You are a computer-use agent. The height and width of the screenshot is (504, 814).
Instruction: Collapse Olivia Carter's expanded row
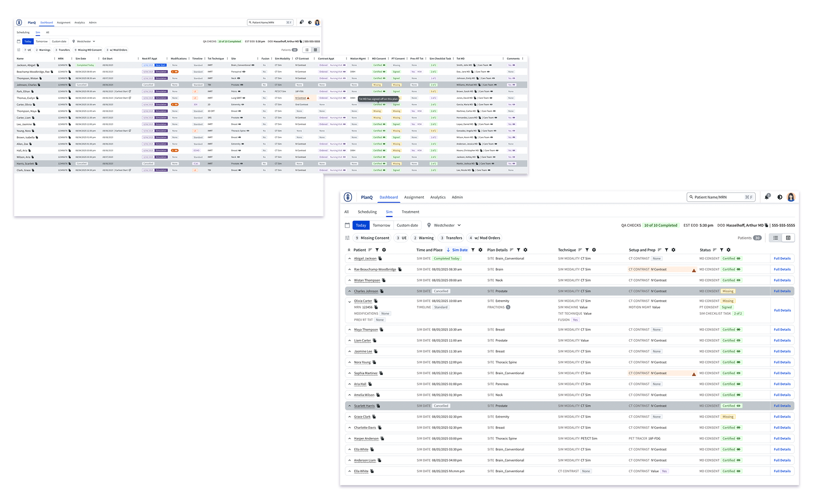pos(350,301)
